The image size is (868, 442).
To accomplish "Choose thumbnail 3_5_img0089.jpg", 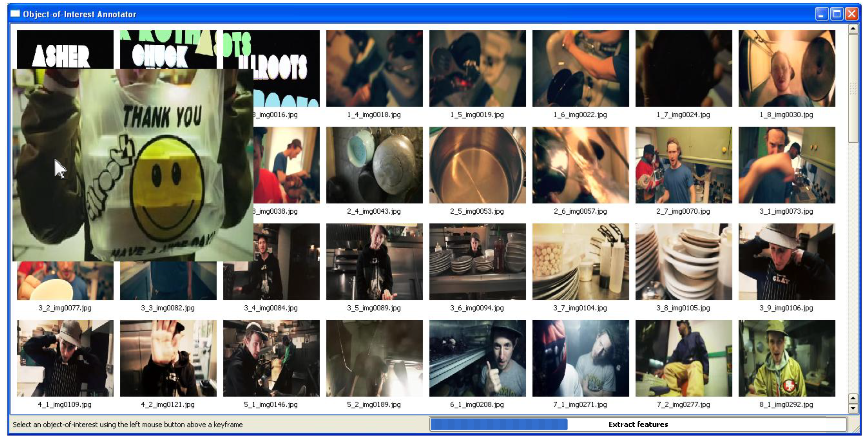I will click(x=374, y=261).
